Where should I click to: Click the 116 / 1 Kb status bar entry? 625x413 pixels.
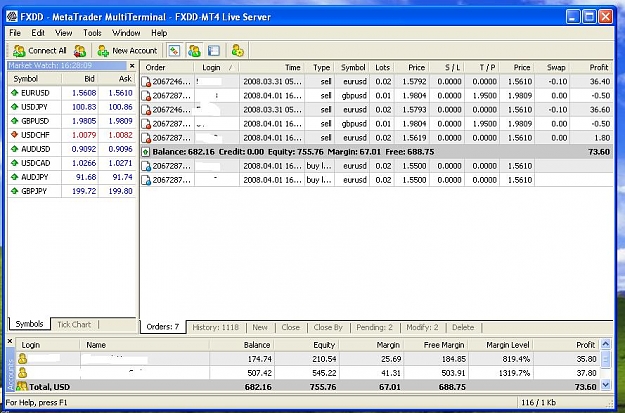(x=541, y=402)
